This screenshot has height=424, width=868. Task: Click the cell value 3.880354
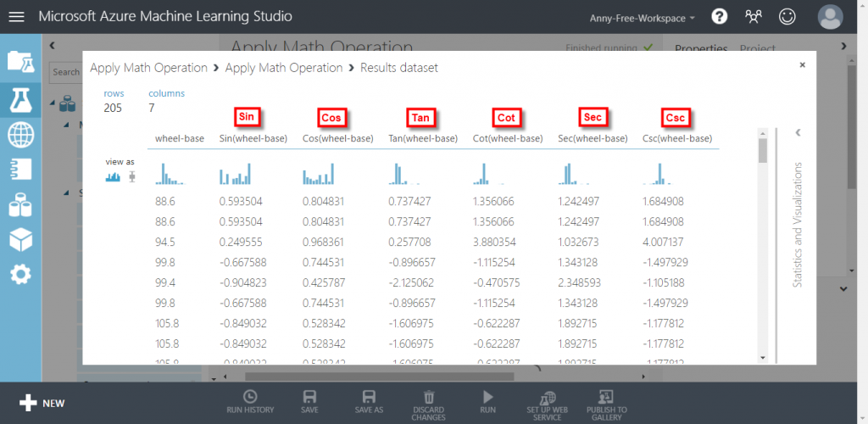(x=493, y=242)
